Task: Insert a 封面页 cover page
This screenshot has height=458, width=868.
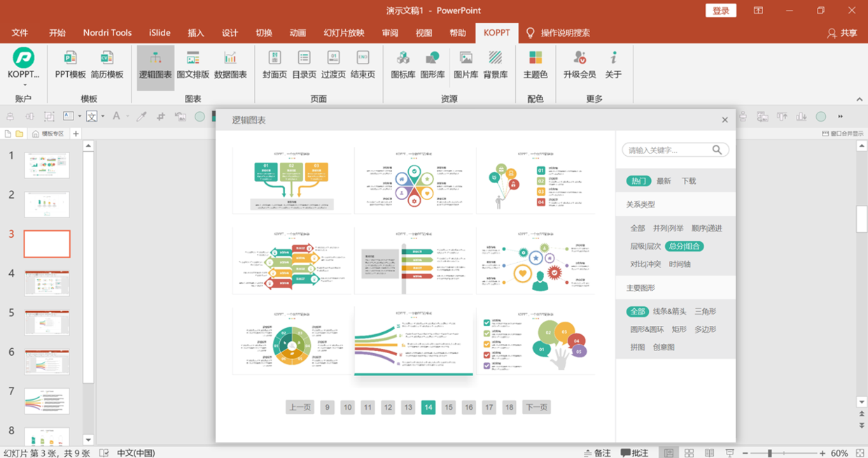Action: (x=274, y=64)
